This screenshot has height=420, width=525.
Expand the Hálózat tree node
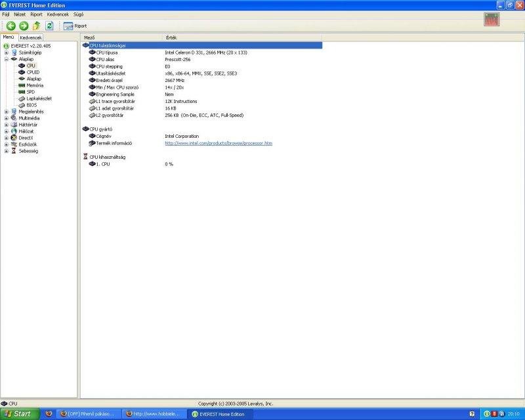click(x=6, y=131)
